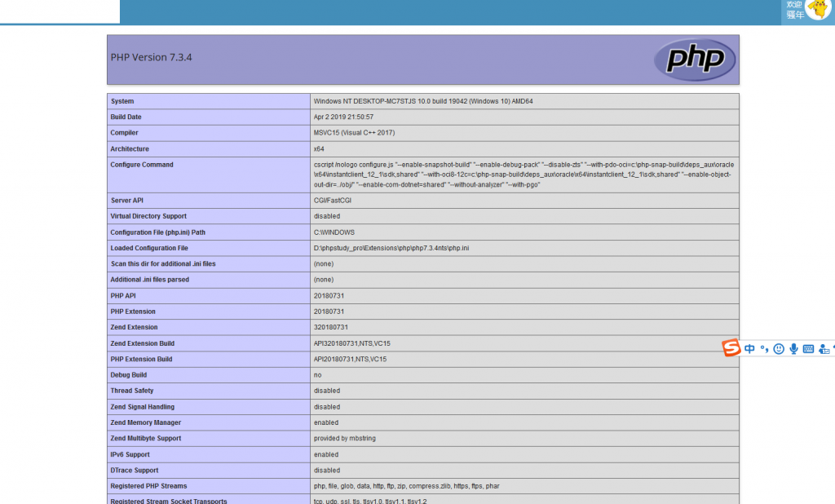Click the Loaded Configuration File php.ini path
835x504 pixels.
point(391,248)
